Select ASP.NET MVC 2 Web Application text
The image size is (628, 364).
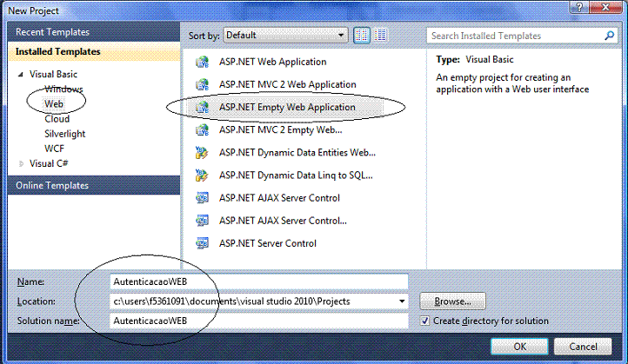click(x=288, y=85)
